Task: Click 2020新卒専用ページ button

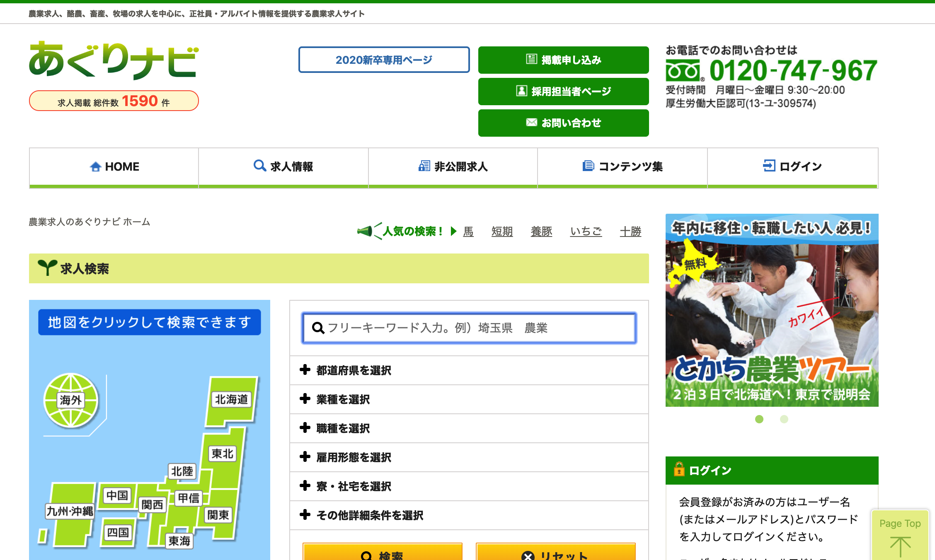Action: point(384,60)
